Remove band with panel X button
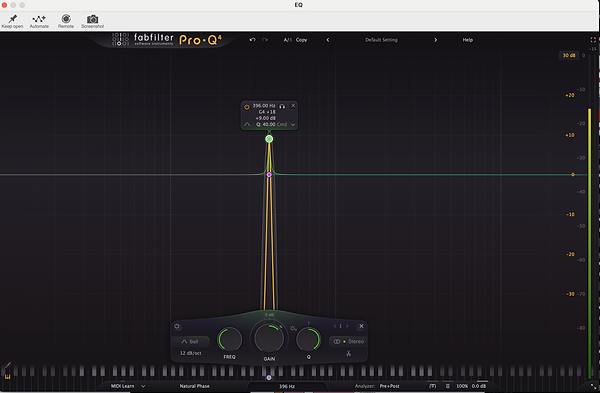The height and width of the screenshot is (393, 600). coord(361,326)
